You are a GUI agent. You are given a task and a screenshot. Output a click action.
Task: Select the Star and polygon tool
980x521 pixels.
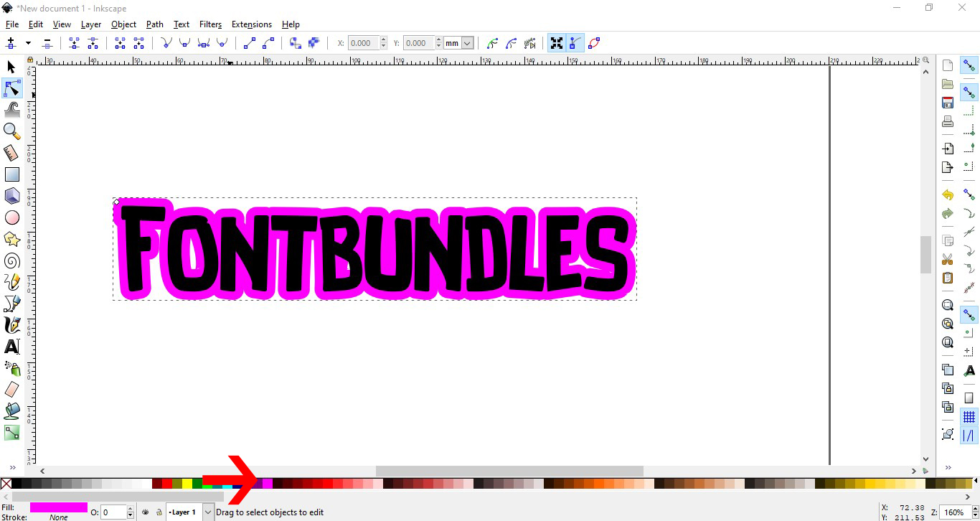[11, 239]
